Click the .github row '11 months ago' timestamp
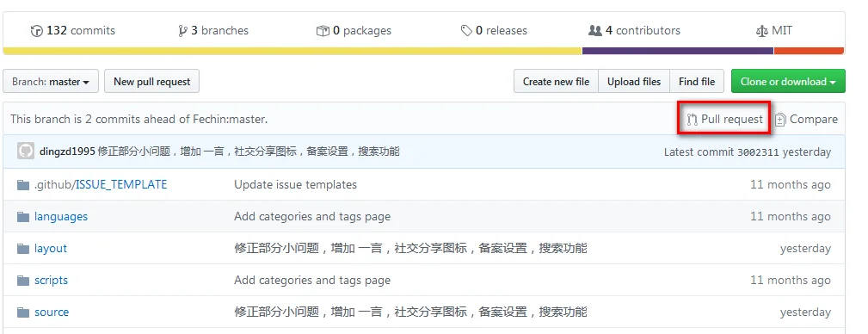This screenshot has width=868, height=334. [791, 184]
